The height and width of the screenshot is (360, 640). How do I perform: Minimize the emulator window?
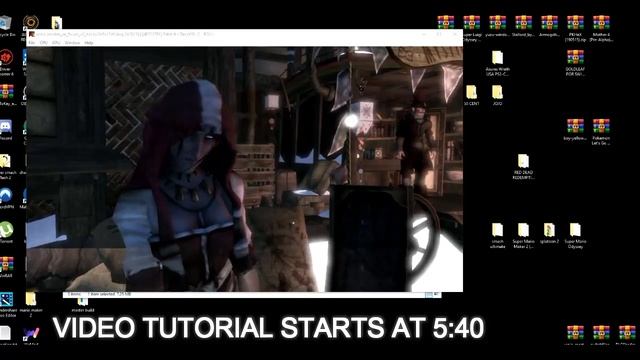click(x=424, y=34)
